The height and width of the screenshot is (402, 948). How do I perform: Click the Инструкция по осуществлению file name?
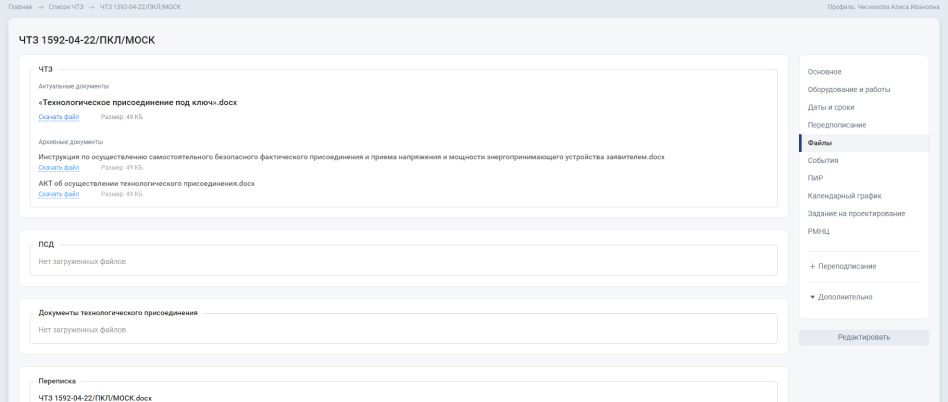pos(351,157)
